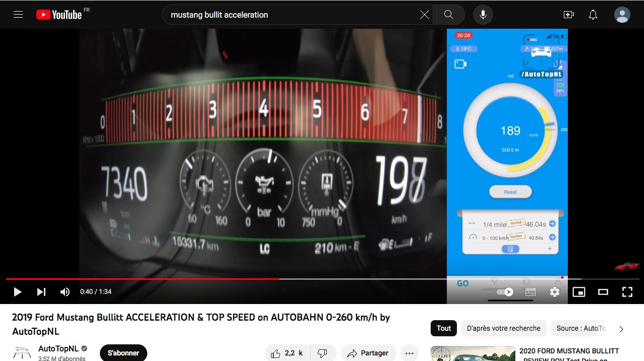Start voice search with the microphone
This screenshot has height=361, width=644.
[483, 15]
